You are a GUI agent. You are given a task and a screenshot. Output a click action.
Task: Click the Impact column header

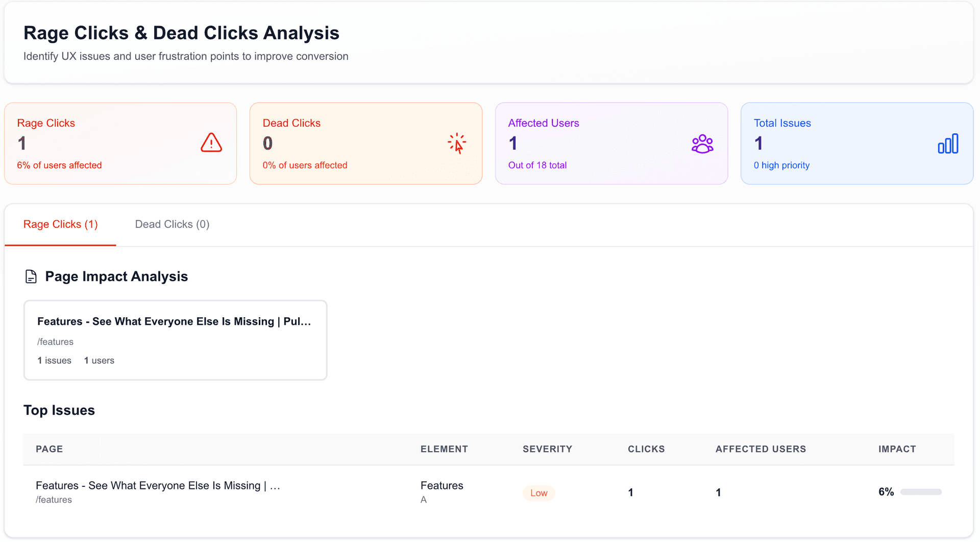897,449
